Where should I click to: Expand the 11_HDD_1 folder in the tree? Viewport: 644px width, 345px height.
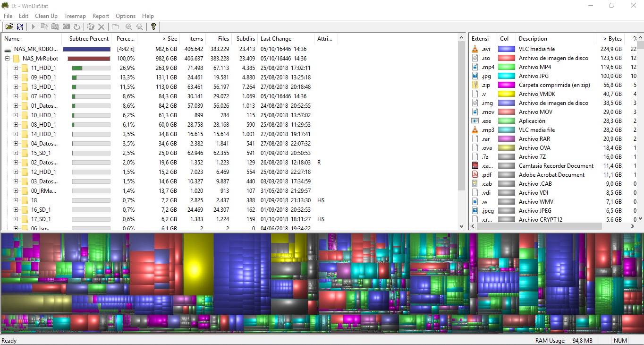[x=15, y=68]
